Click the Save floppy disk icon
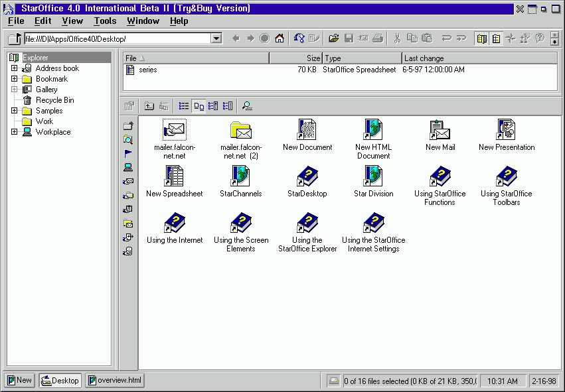This screenshot has width=565, height=392. pyautogui.click(x=349, y=38)
